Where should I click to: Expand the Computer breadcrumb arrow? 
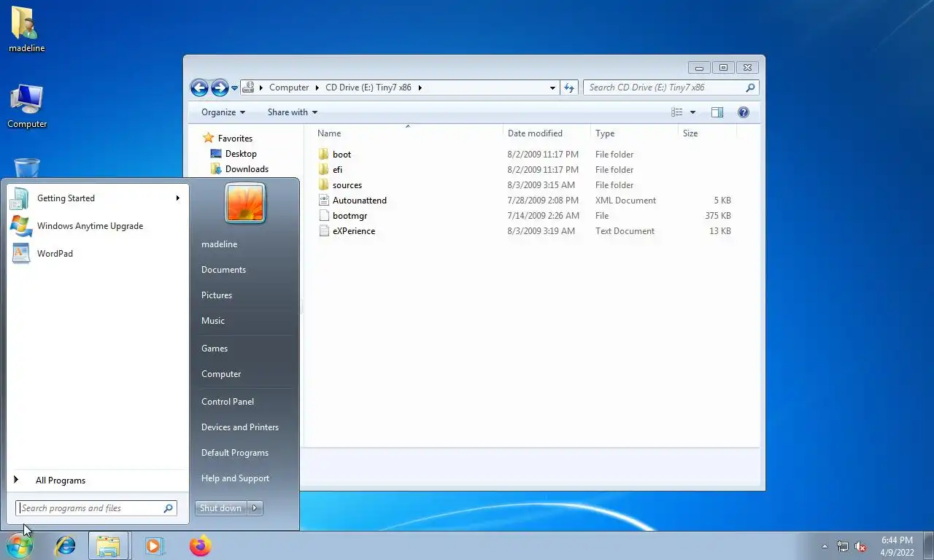tap(317, 87)
